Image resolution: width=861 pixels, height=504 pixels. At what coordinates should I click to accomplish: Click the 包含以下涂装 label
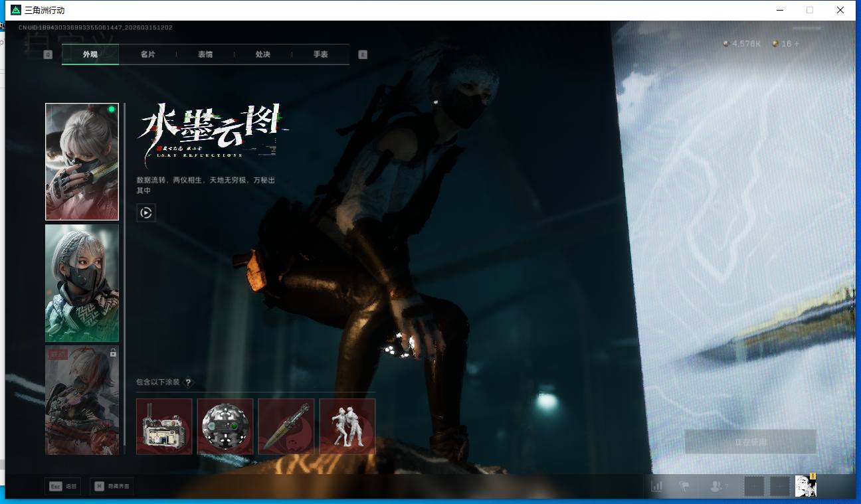(x=158, y=382)
